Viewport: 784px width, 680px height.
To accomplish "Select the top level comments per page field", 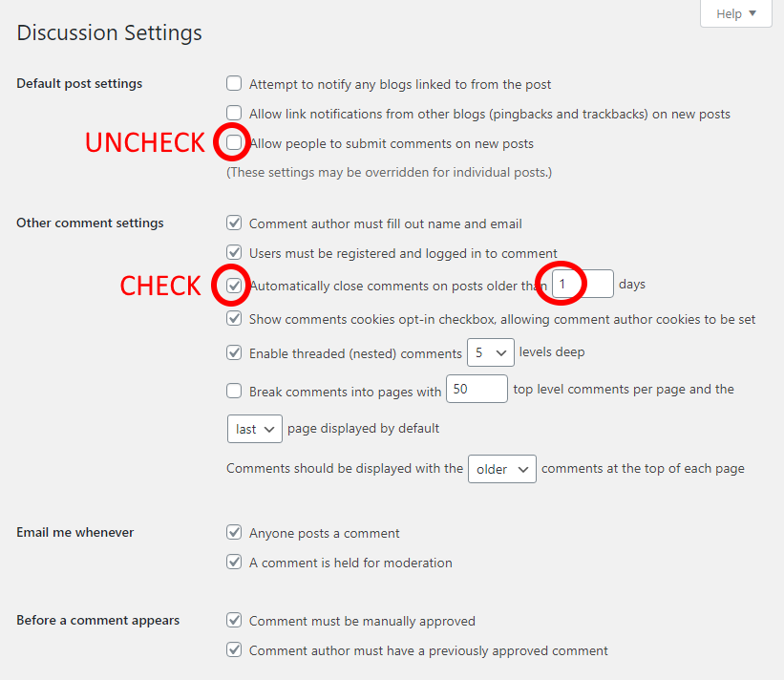I will point(477,389).
